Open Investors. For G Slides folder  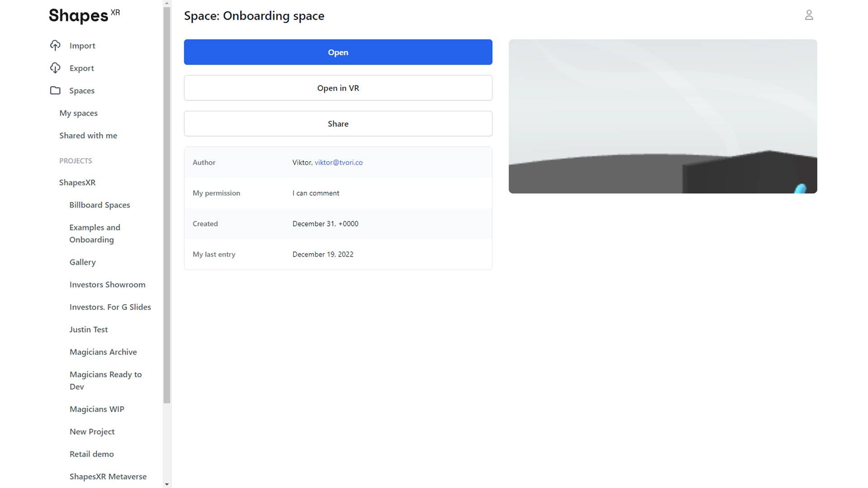110,307
